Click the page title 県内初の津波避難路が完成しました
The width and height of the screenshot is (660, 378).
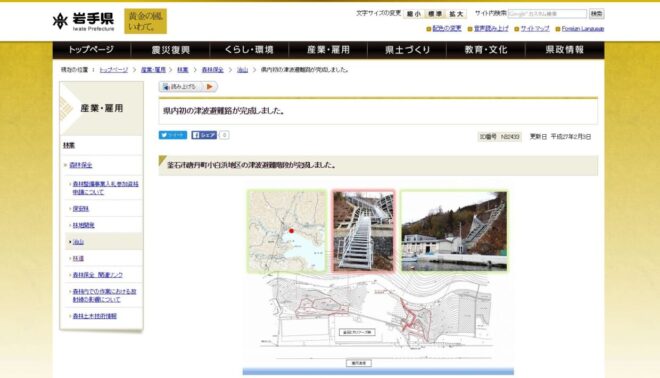click(224, 111)
